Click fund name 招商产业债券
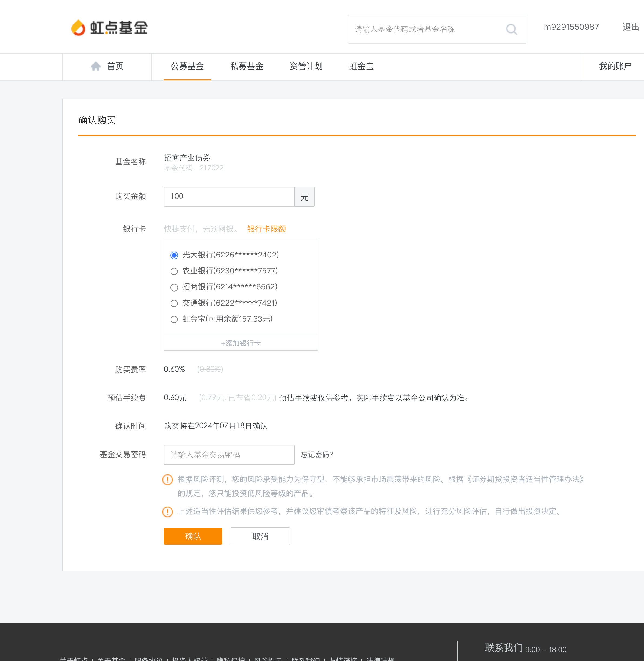This screenshot has height=661, width=644. pyautogui.click(x=187, y=158)
